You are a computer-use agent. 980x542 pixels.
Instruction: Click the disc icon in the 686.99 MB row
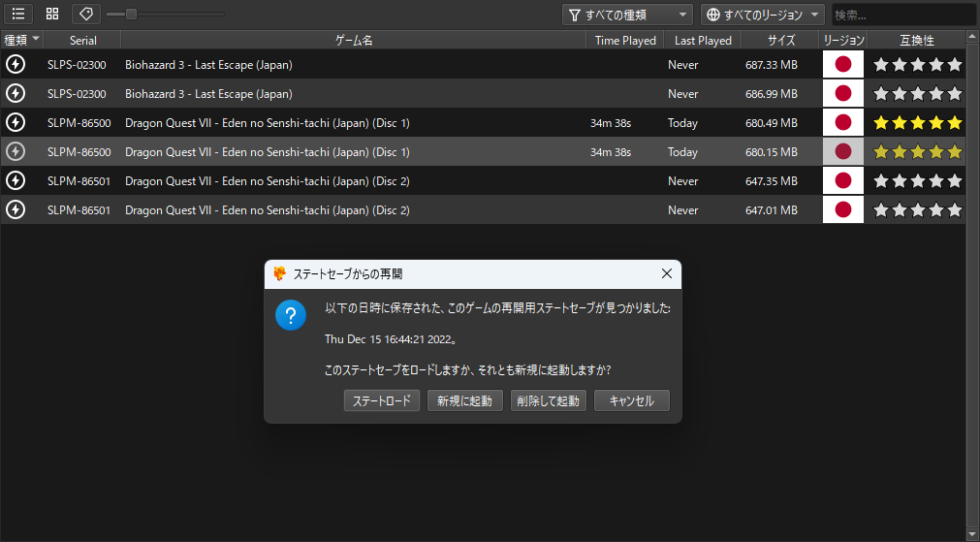(x=16, y=94)
